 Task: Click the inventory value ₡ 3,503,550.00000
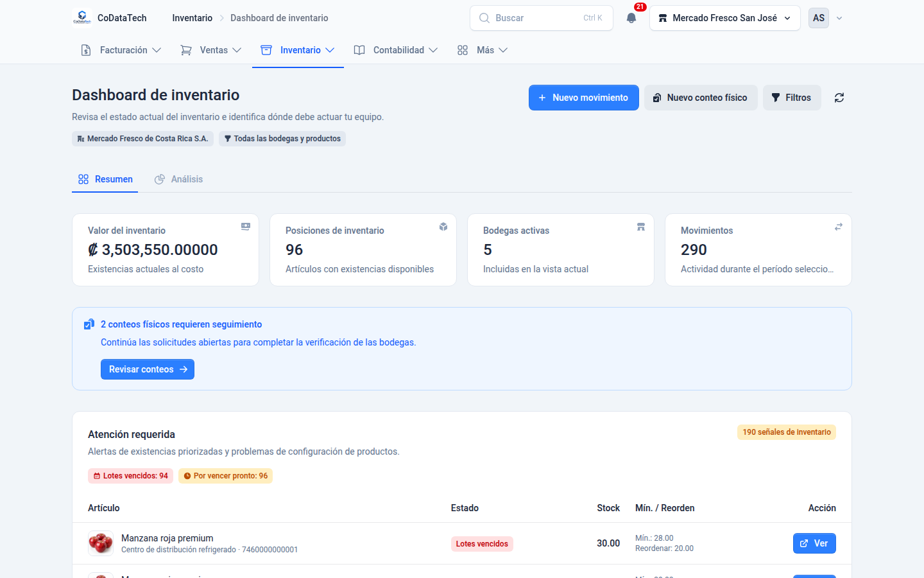[x=153, y=250]
